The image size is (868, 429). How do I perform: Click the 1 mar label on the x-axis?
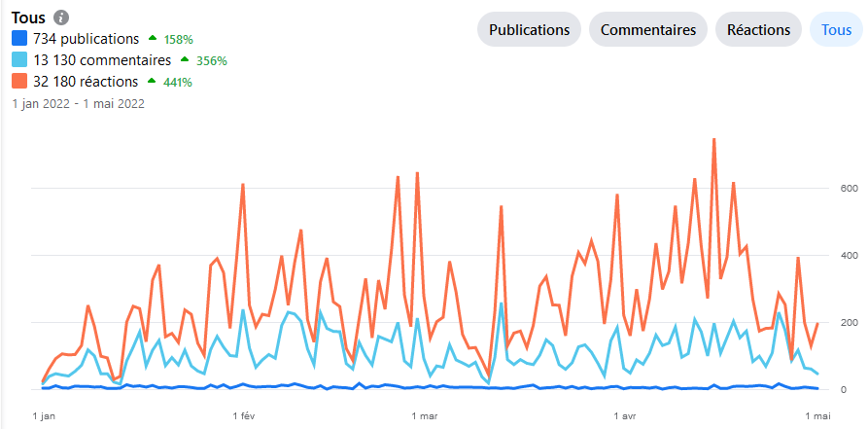425,416
